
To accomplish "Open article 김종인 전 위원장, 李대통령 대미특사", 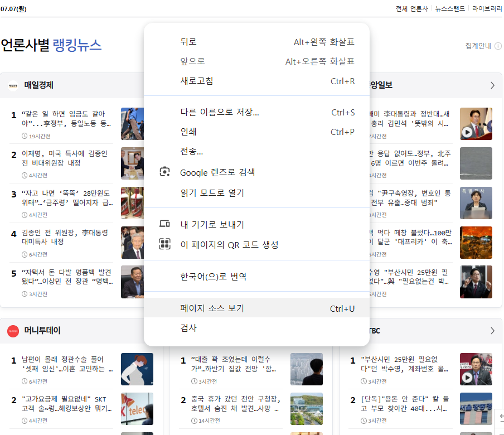I will click(65, 237).
